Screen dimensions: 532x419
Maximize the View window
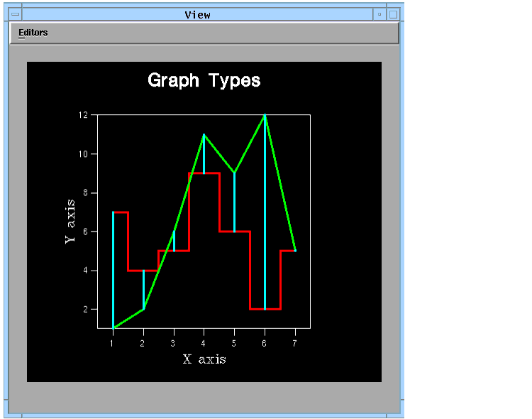(x=394, y=14)
